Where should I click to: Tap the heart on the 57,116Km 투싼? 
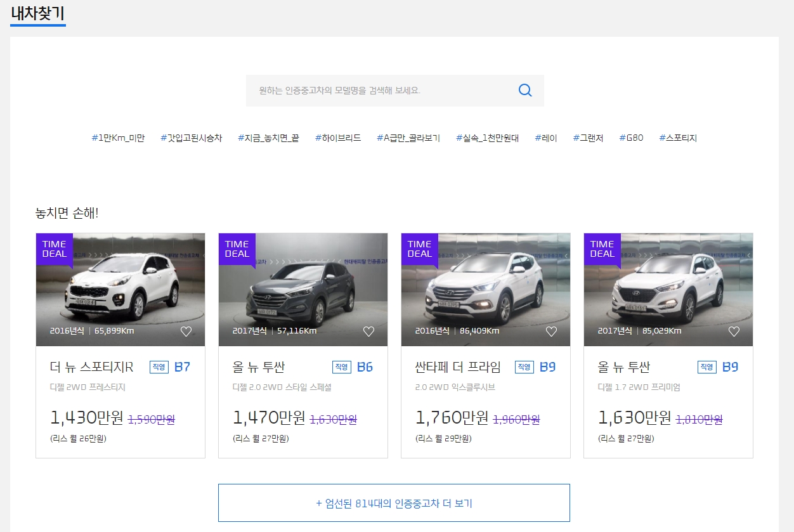click(368, 331)
